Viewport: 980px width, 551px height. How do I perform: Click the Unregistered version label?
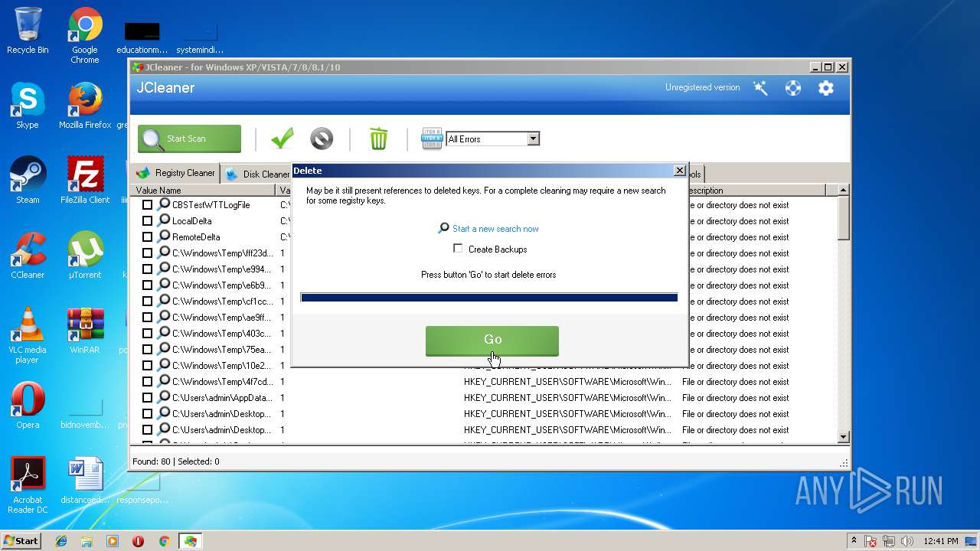click(702, 87)
